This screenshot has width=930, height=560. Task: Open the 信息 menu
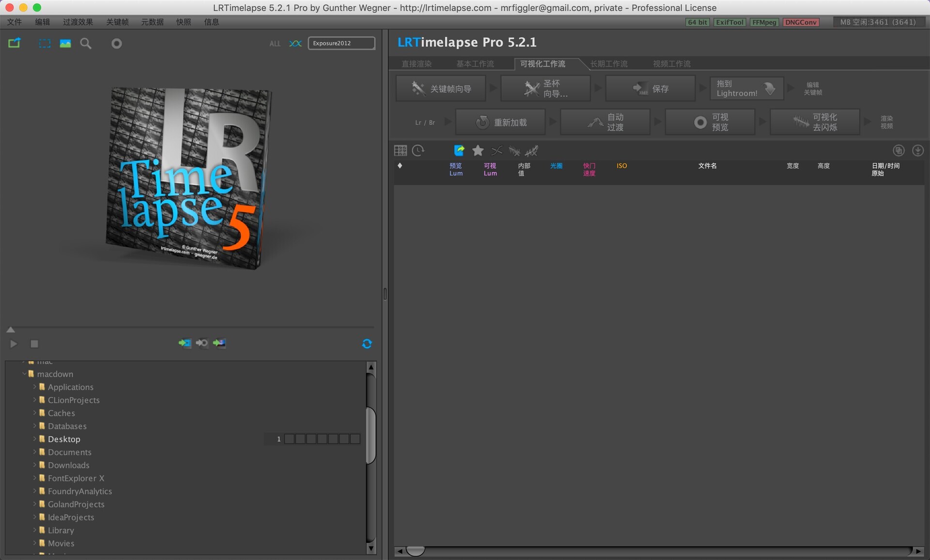212,22
